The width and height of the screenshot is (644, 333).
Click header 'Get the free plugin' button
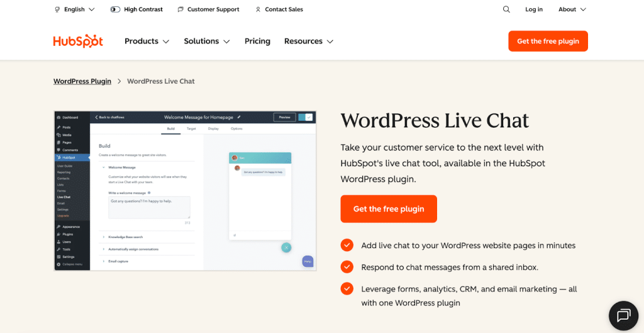coord(548,41)
